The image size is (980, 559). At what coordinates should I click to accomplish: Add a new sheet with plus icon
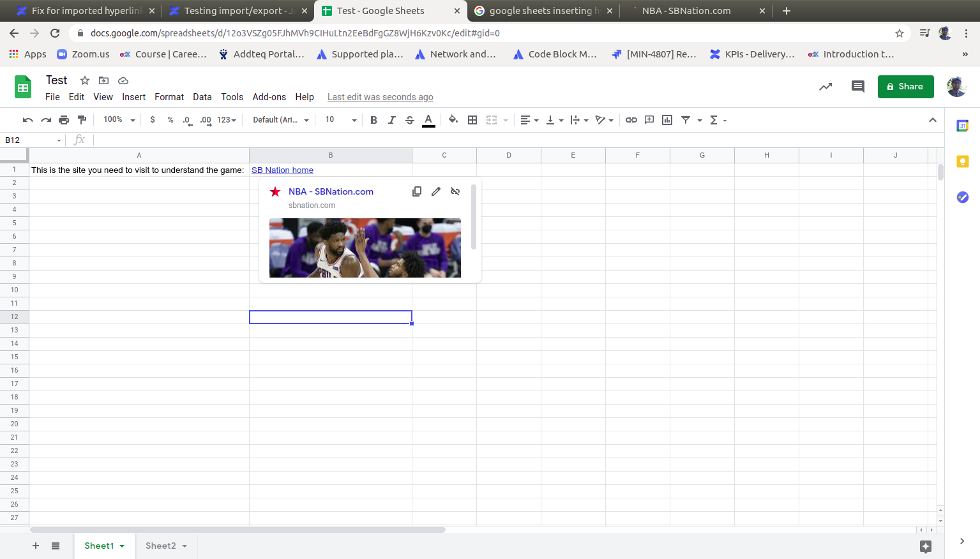pos(36,546)
